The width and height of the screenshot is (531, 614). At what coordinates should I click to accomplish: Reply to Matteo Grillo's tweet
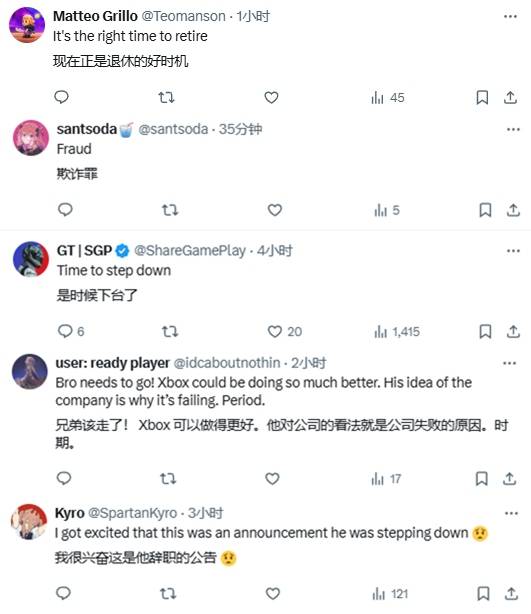(61, 97)
